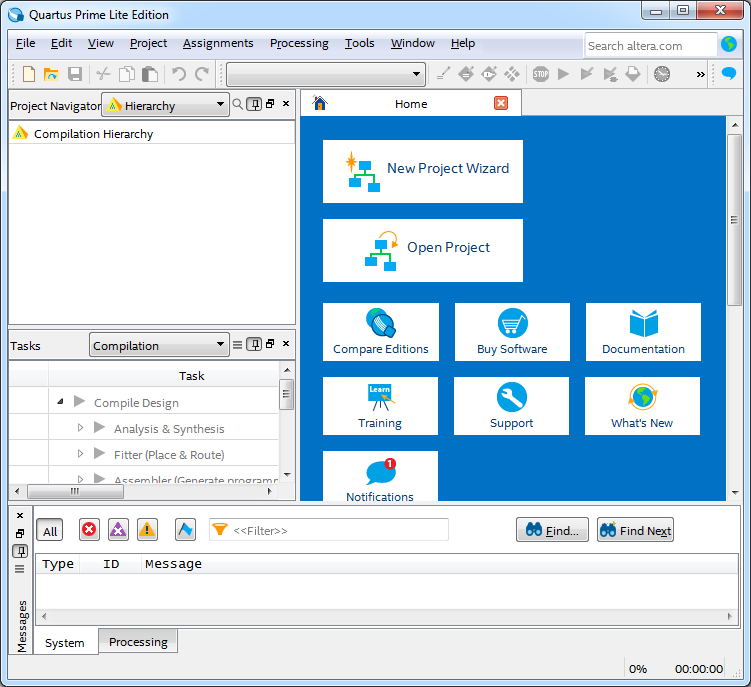
Task: Show more toolbar items with the chevron
Action: [x=700, y=74]
